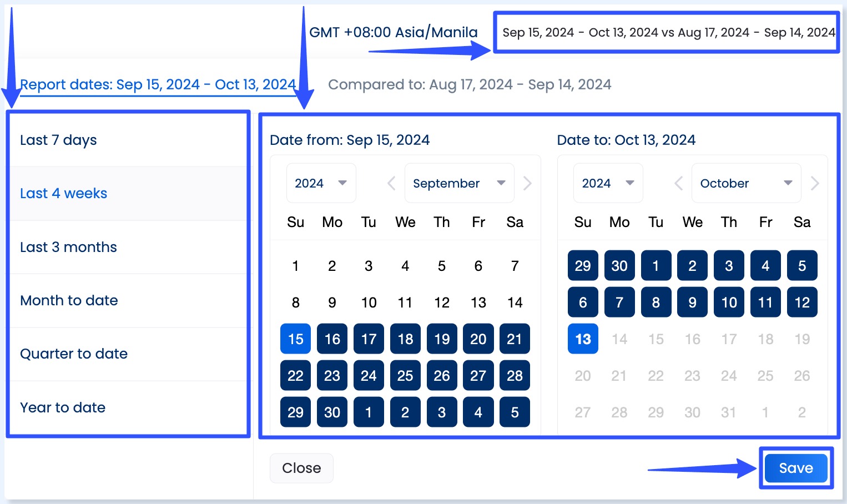Expand the Date from year 2024 dropdown

click(321, 183)
